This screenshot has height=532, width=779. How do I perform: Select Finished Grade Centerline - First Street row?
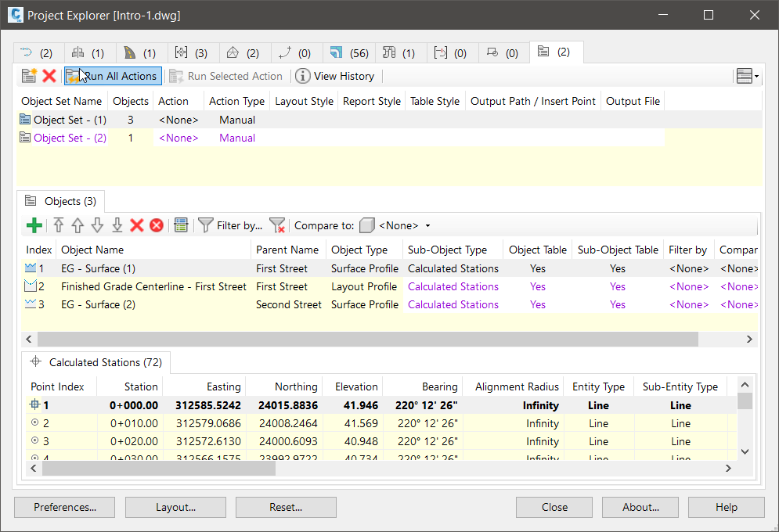[153, 286]
